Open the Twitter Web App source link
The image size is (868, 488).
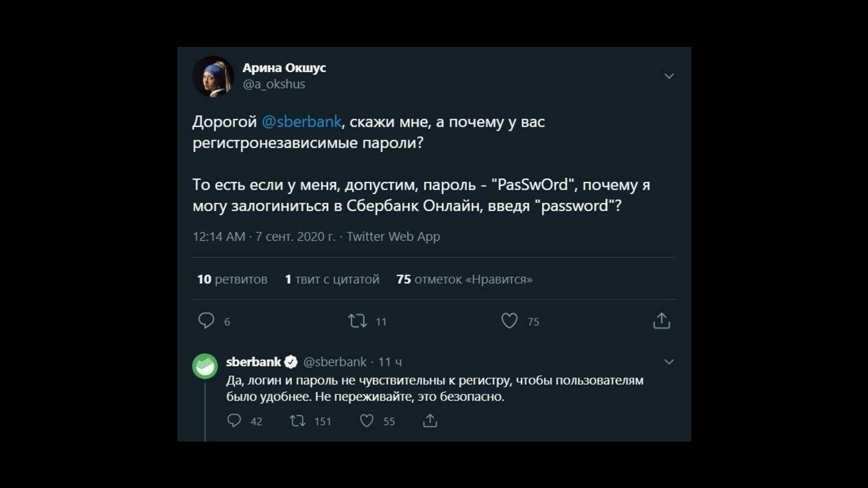pyautogui.click(x=393, y=236)
